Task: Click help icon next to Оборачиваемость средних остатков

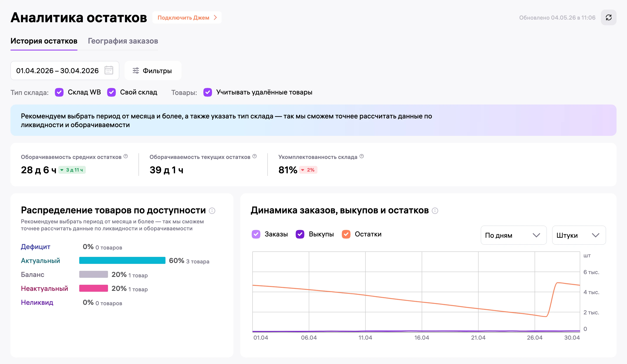Action: click(126, 156)
